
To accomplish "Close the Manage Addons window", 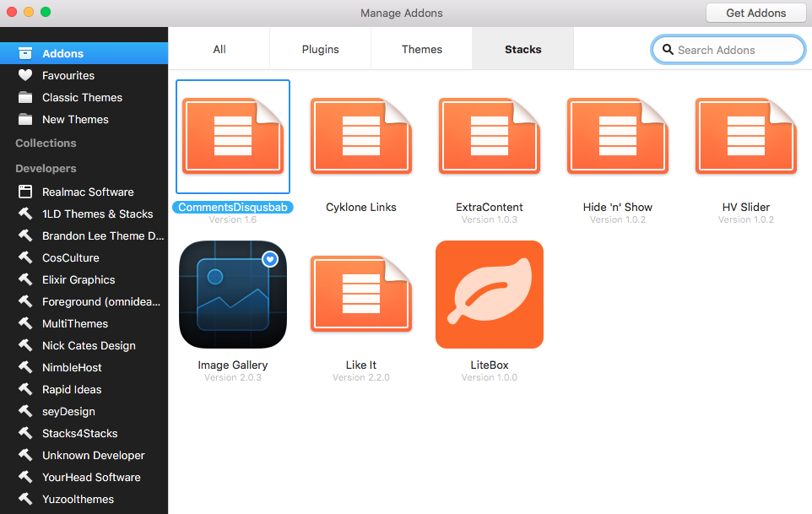I will [12, 12].
